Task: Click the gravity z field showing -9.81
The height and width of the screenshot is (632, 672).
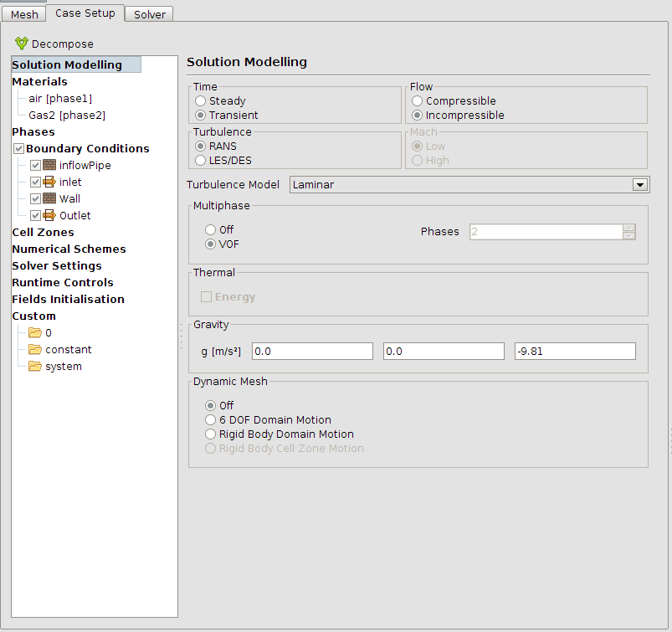Action: (x=575, y=352)
